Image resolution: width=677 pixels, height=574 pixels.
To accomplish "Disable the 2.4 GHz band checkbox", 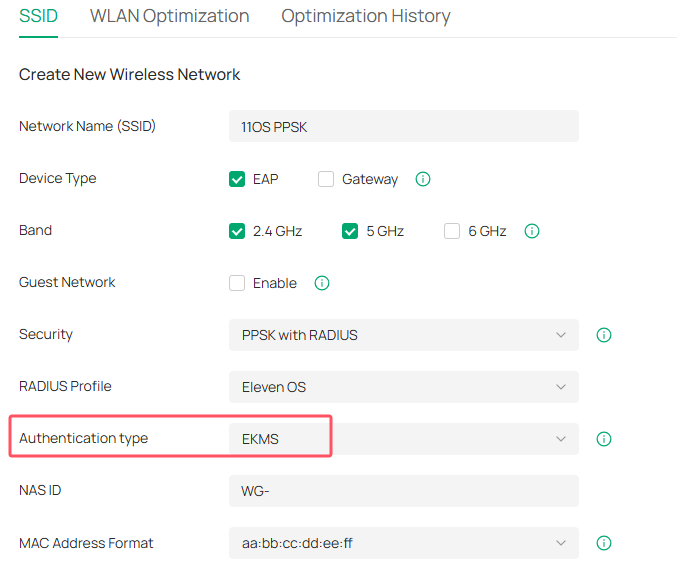I will [x=237, y=231].
